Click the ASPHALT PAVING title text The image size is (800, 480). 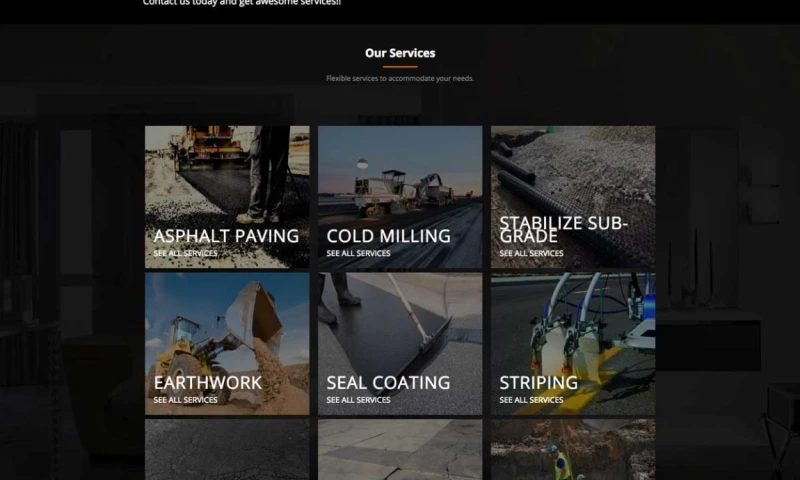(x=226, y=236)
